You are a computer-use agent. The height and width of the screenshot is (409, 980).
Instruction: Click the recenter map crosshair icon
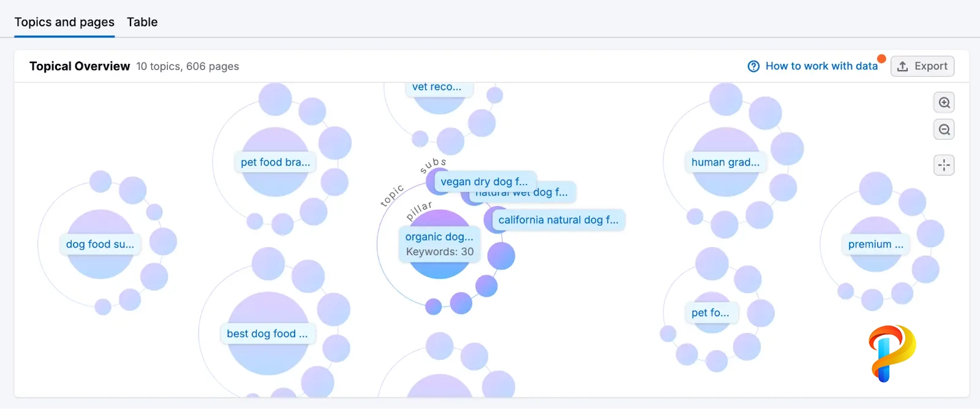(944, 165)
